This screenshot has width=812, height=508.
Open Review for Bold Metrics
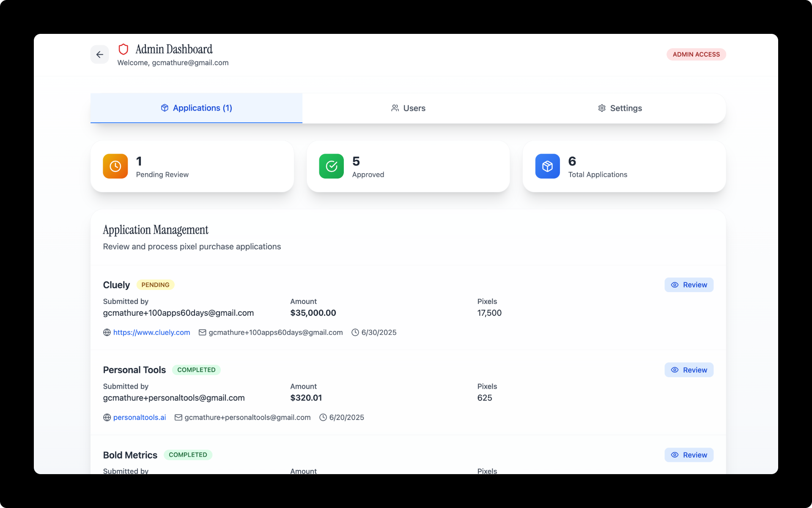tap(689, 455)
